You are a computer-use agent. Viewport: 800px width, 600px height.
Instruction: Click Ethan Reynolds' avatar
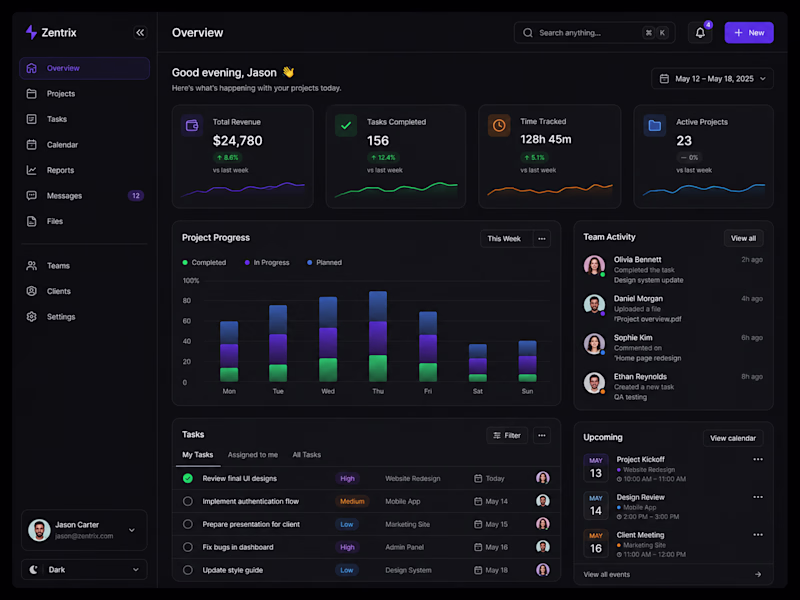click(x=594, y=383)
